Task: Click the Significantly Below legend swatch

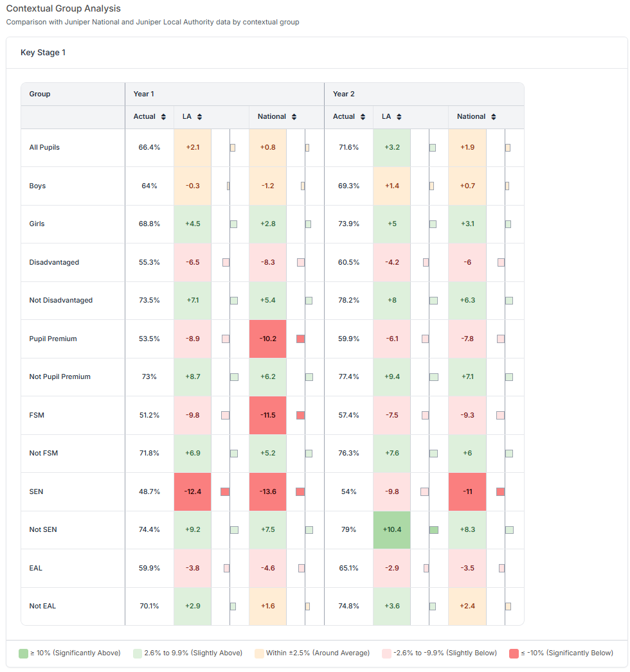Action: [513, 653]
